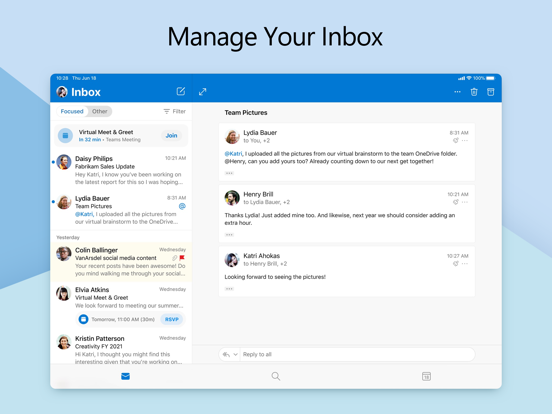Screen dimensions: 552x414
Task: Open the more options ellipsis in header
Action: pos(457,92)
